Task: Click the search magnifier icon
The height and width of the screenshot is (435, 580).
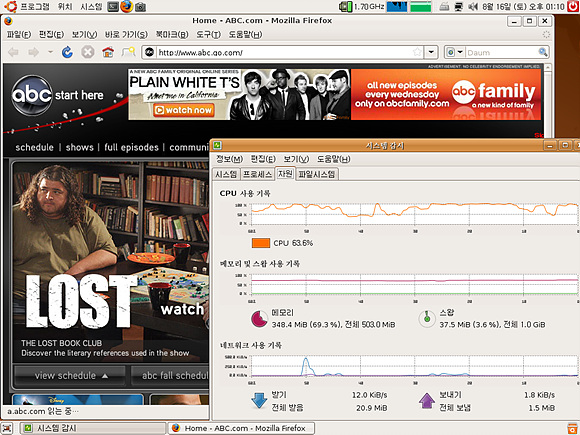Action: [543, 52]
